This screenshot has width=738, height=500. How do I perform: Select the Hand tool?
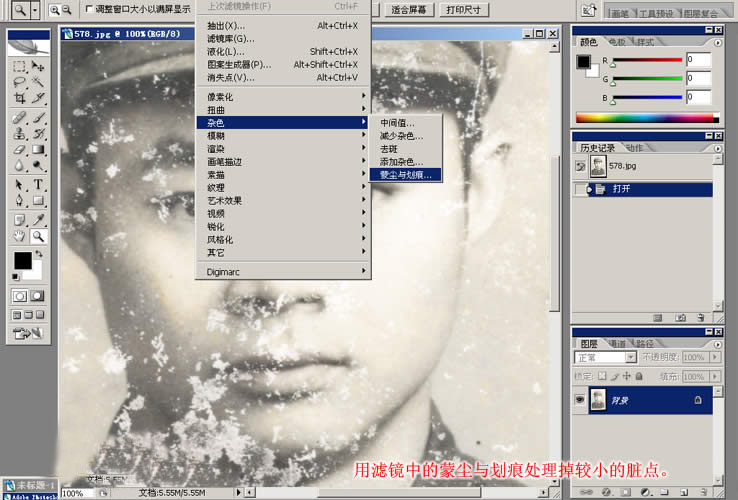tap(19, 236)
